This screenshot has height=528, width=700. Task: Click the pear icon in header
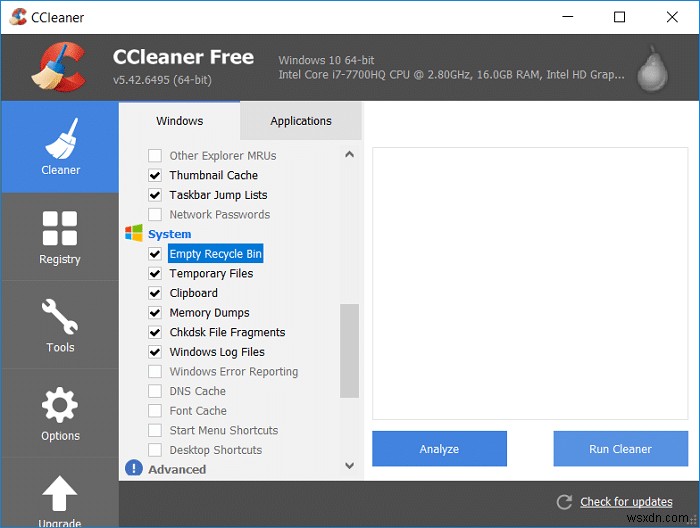[652, 69]
